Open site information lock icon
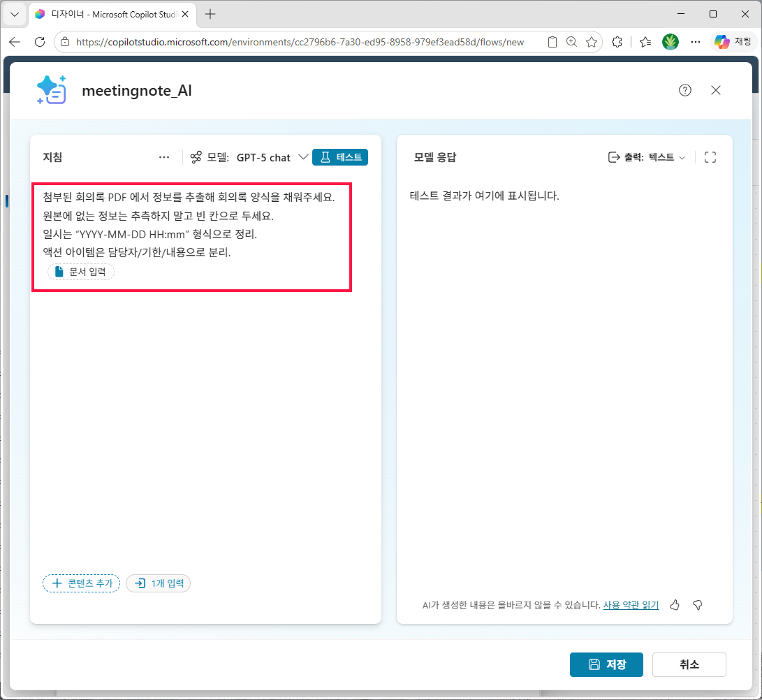 [x=65, y=43]
